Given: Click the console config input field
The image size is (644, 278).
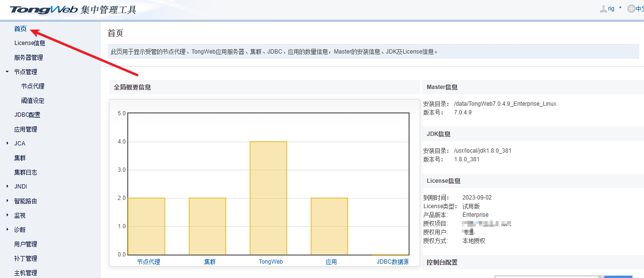Looking at the screenshot, I should (x=549, y=277).
